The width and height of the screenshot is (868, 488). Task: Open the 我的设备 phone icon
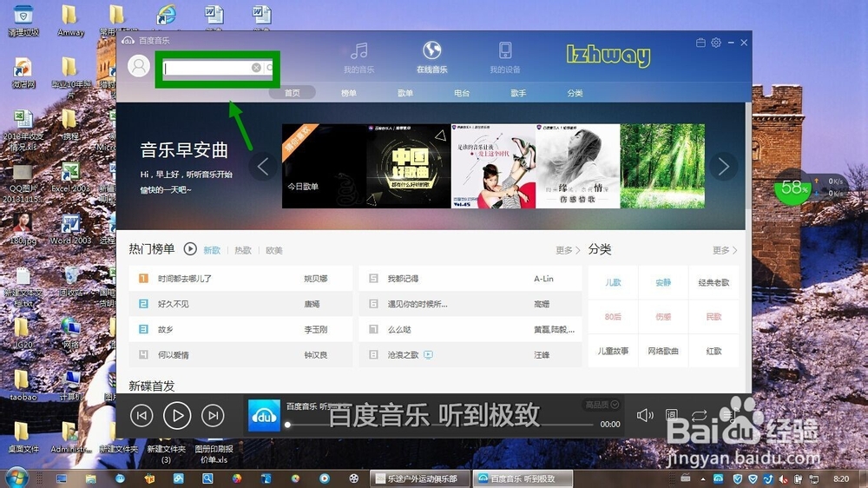pyautogui.click(x=505, y=50)
